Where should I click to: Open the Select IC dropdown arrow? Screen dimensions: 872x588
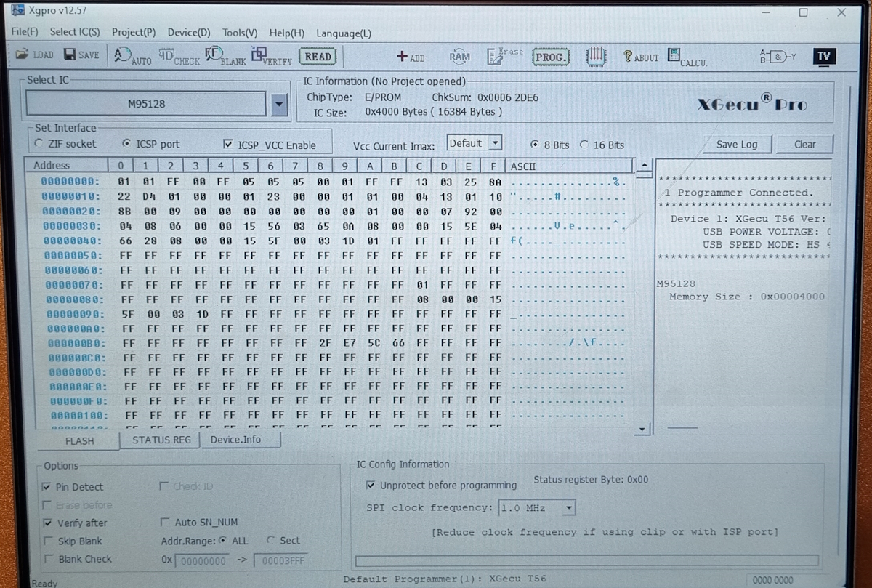pos(279,105)
